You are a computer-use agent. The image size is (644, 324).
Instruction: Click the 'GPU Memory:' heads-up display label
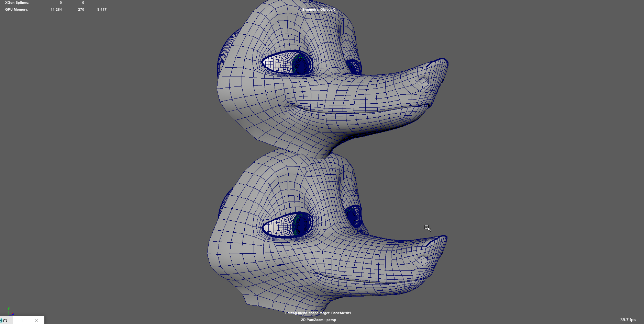16,10
